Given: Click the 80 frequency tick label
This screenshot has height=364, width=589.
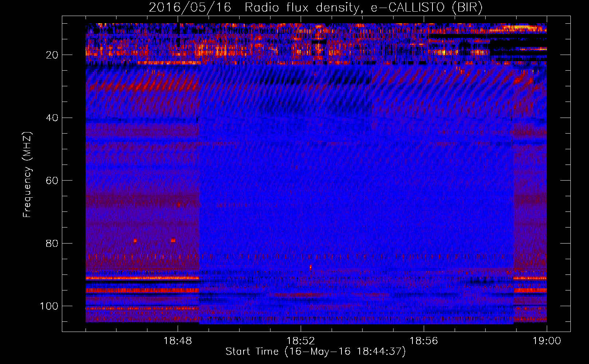Looking at the screenshot, I should pos(52,243).
